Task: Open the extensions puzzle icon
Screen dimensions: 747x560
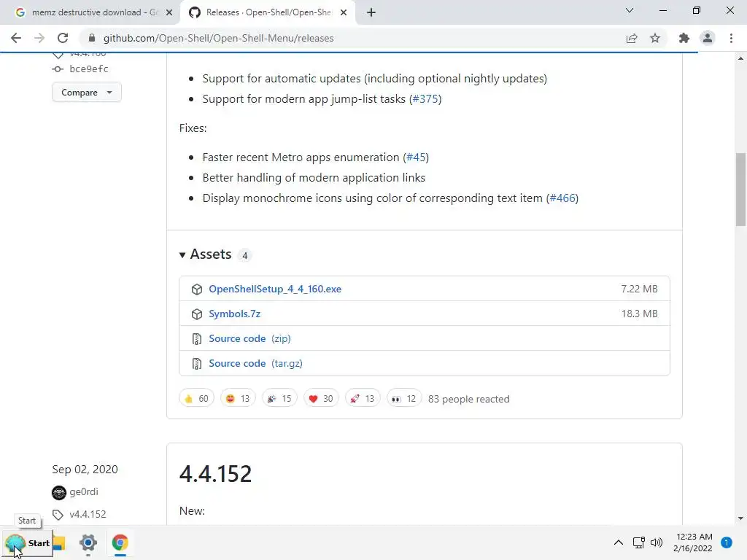Action: point(684,38)
